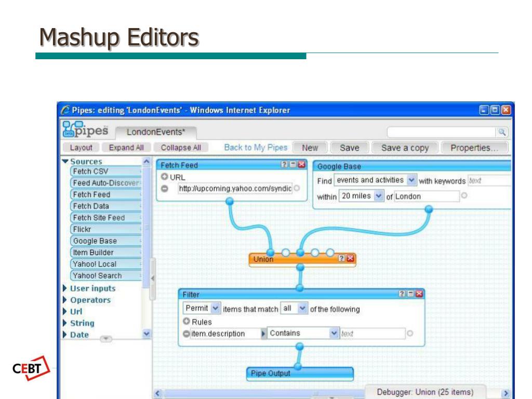Open help on Fetch Feed module
The width and height of the screenshot is (532, 399).
284,165
